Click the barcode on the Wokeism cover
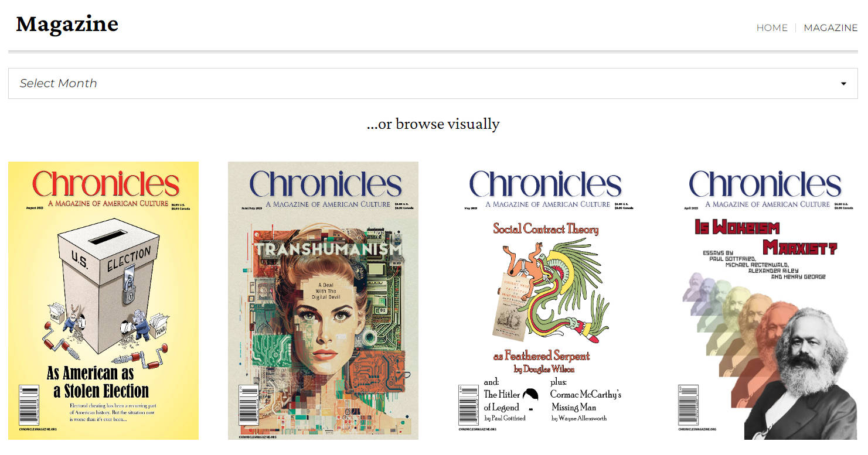Screen dimensions: 868x455 pos(688,405)
